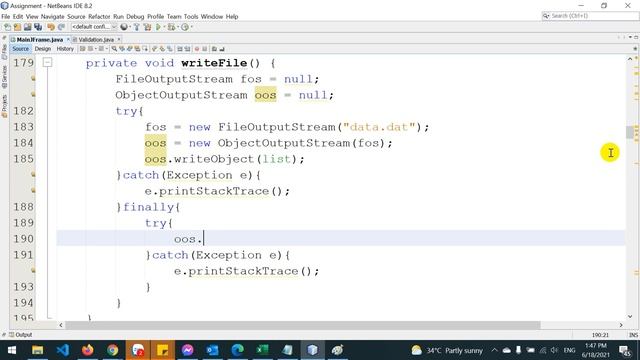Toggle Bookmark on the current line
The width and height of the screenshot is (640, 360).
(170, 49)
